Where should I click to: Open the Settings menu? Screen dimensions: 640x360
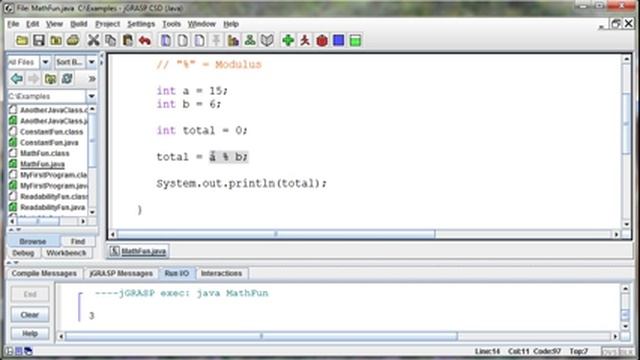[141, 24]
